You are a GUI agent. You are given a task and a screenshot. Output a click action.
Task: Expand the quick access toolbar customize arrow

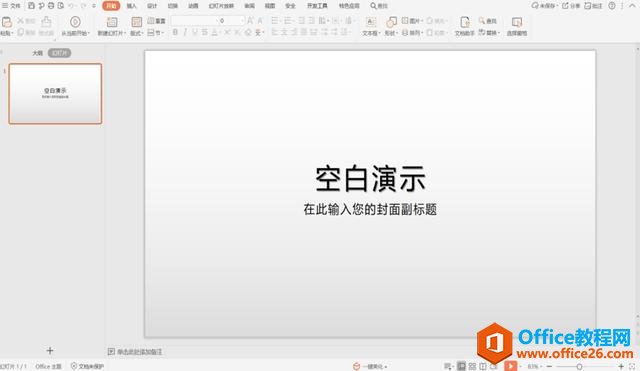(94, 6)
